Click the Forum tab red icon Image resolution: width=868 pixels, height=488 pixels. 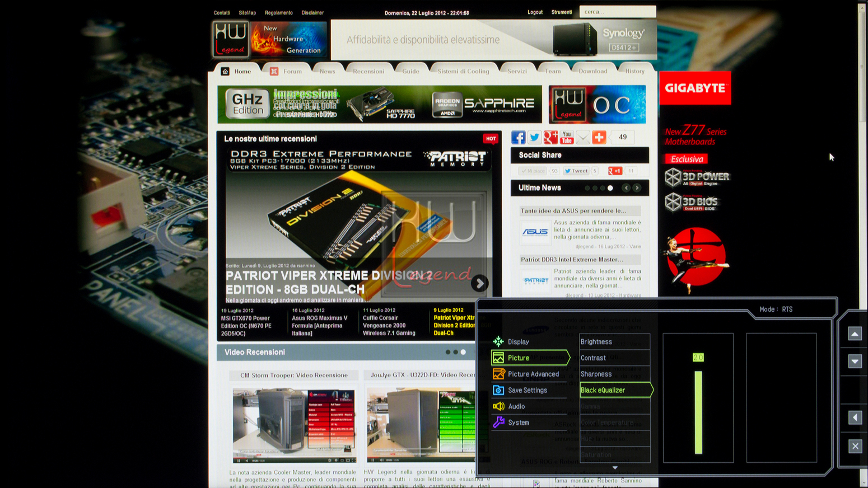coord(274,71)
